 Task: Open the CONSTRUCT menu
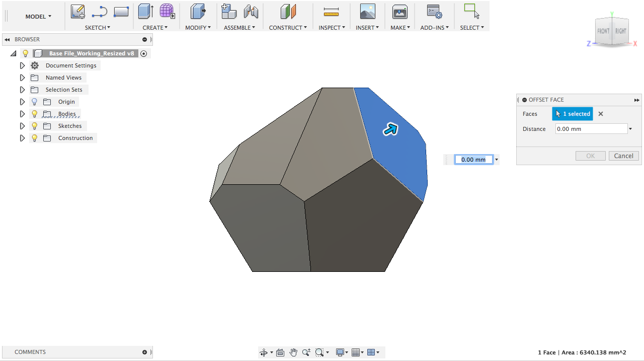tap(287, 28)
